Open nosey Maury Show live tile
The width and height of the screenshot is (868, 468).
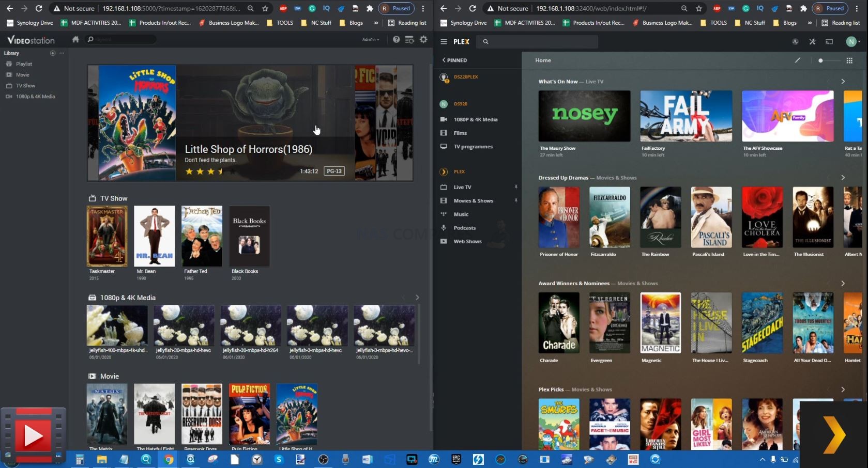pyautogui.click(x=584, y=116)
